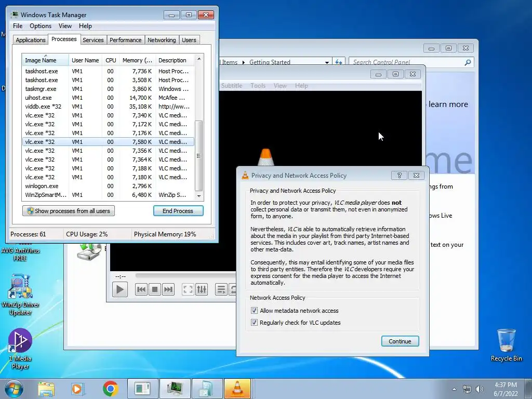Click Continue in the Privacy dialog

point(400,341)
